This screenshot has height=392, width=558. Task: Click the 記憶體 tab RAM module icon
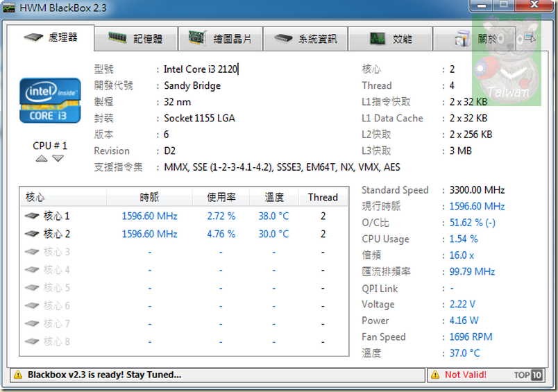click(x=117, y=37)
